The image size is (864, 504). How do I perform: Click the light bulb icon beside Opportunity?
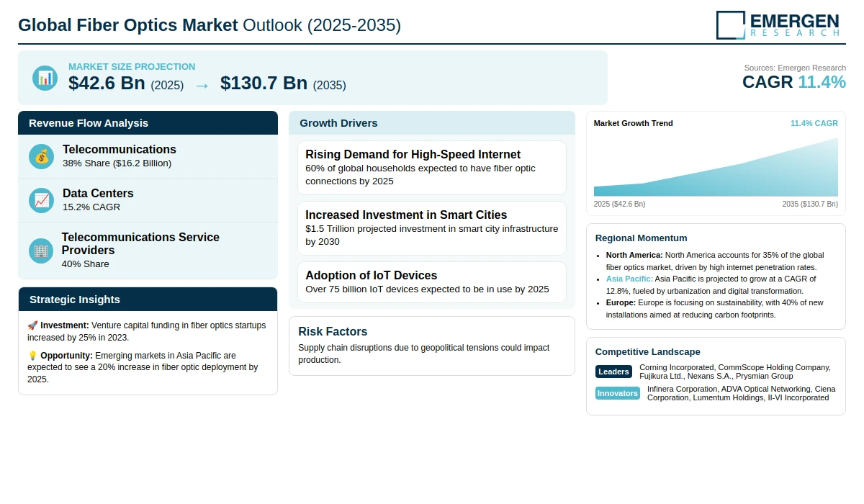coord(32,356)
